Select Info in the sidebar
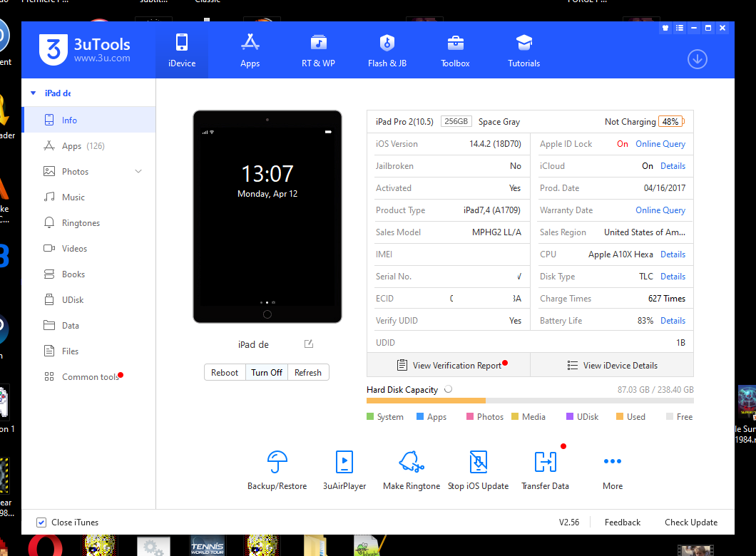The height and width of the screenshot is (556, 756). point(88,120)
